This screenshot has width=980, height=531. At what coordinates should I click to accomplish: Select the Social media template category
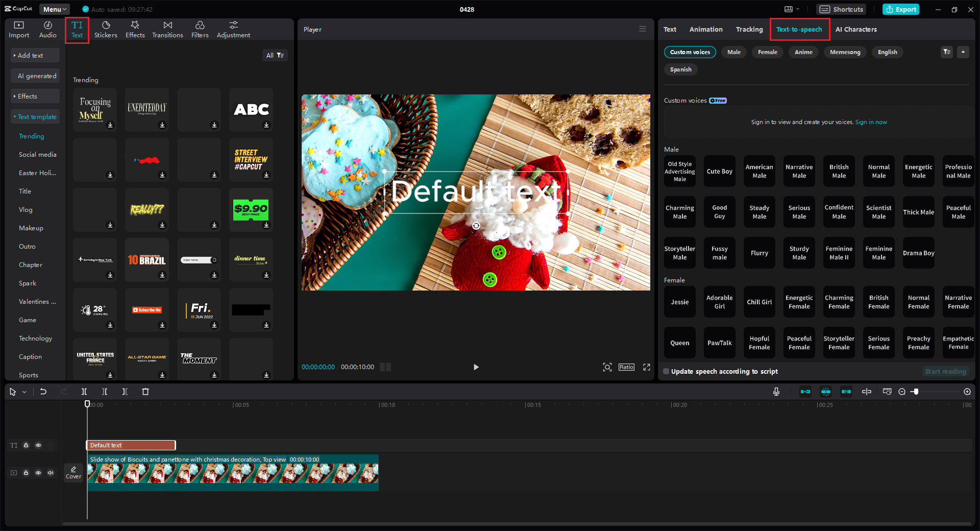pos(38,155)
